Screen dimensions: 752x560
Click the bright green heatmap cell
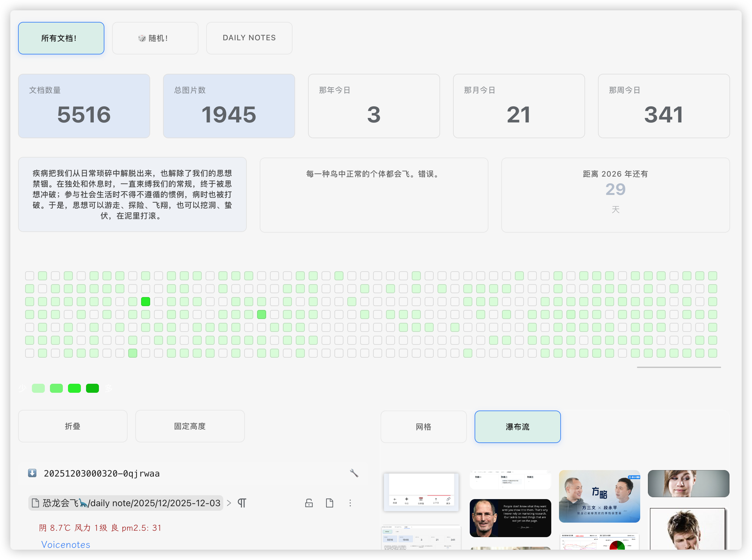(x=145, y=301)
